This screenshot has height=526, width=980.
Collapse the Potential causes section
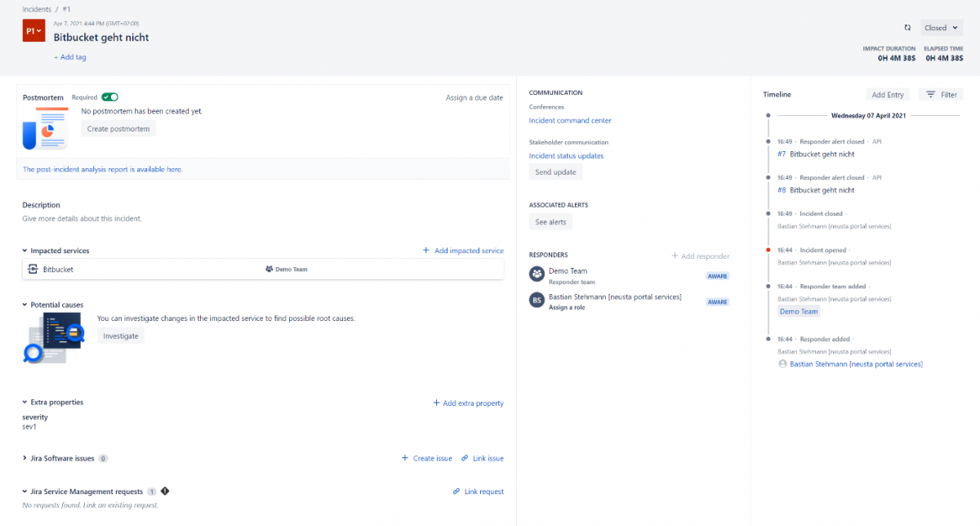coord(24,305)
